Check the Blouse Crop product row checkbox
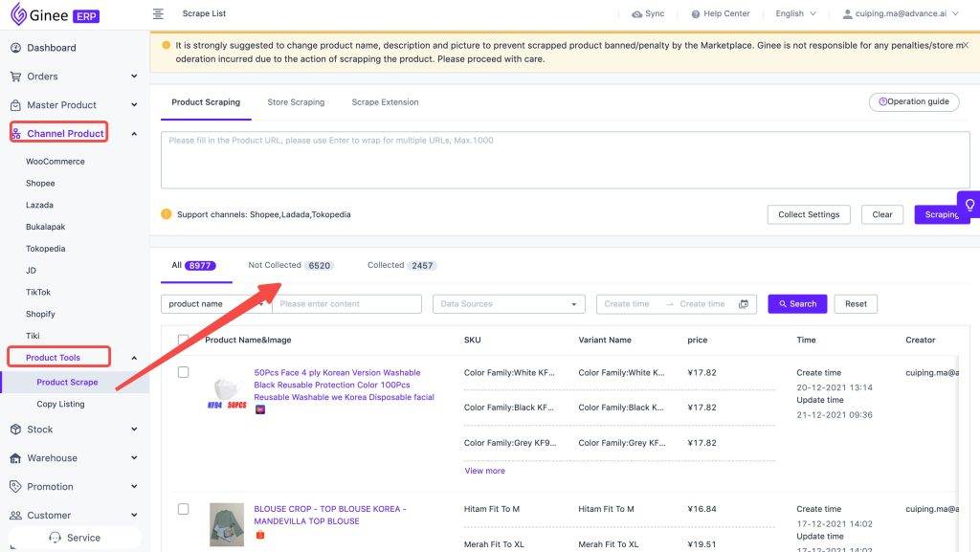 pos(183,509)
